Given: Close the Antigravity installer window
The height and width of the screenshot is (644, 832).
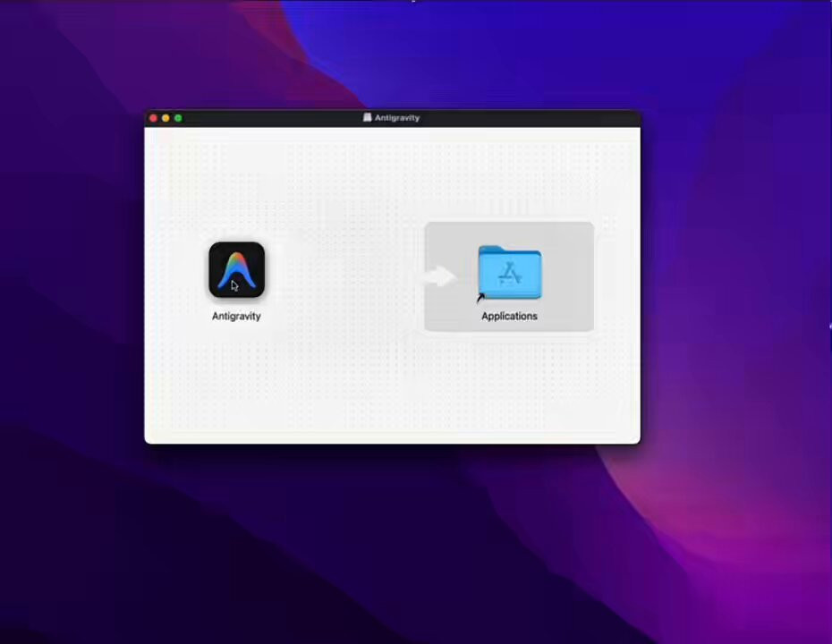Looking at the screenshot, I should point(153,118).
